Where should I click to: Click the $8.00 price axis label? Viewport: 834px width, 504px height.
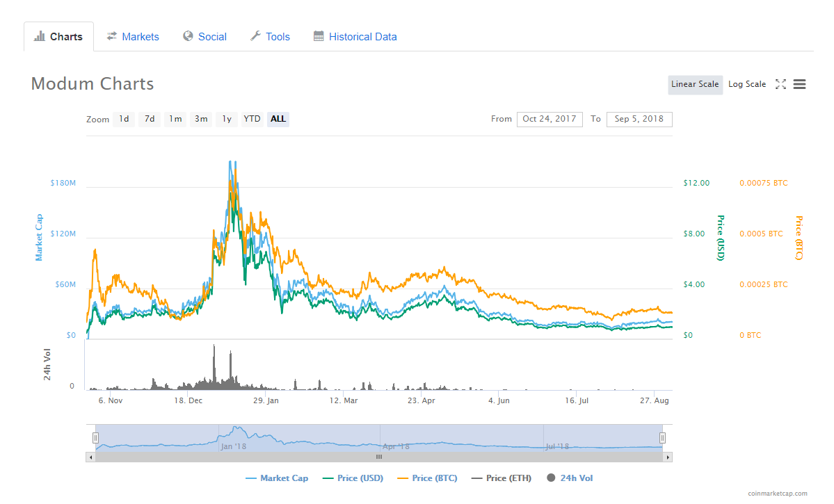[x=694, y=234]
